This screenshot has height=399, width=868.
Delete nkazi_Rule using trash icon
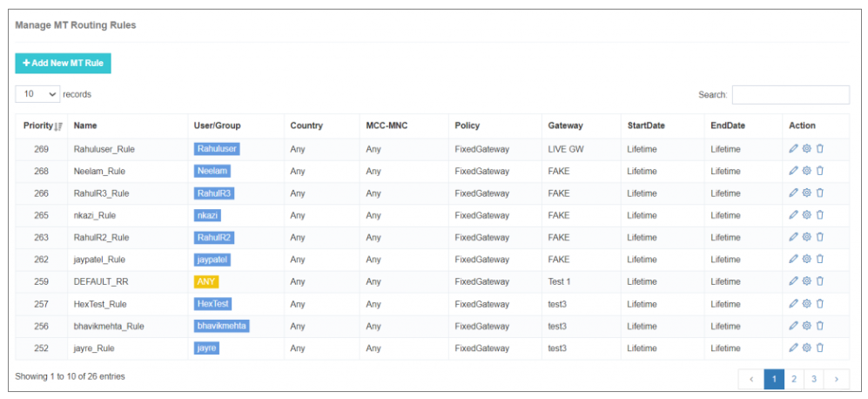pyautogui.click(x=820, y=215)
